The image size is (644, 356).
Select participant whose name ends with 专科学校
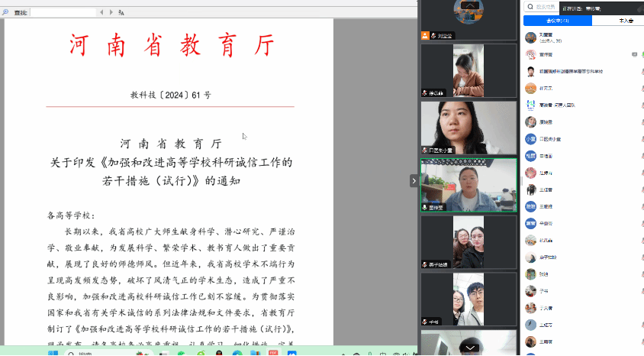583,71
